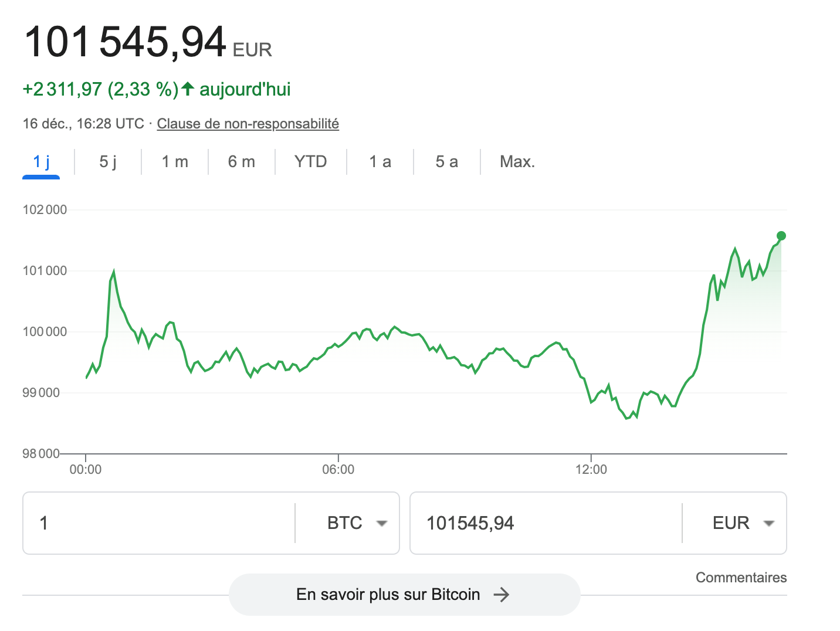Switch to the 1 a tab
This screenshot has width=840, height=631.
click(380, 162)
